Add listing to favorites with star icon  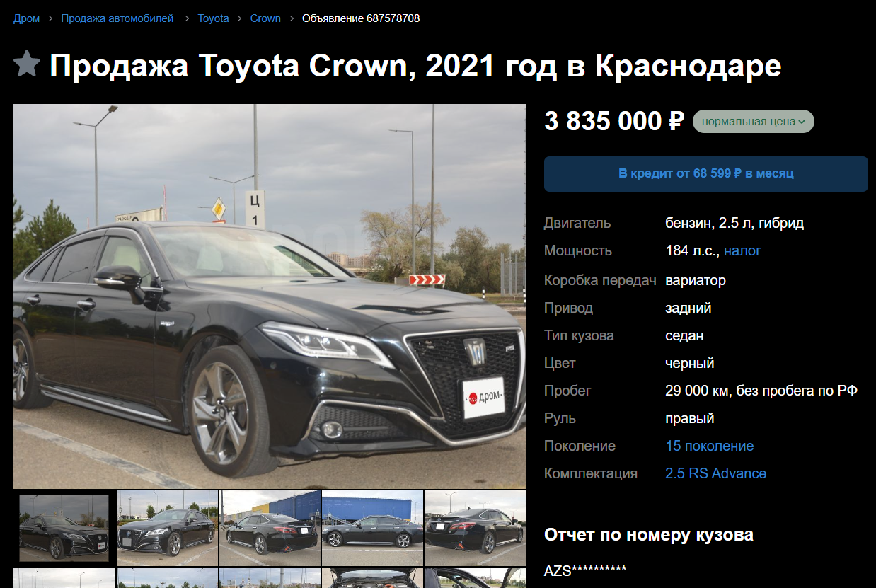[27, 64]
